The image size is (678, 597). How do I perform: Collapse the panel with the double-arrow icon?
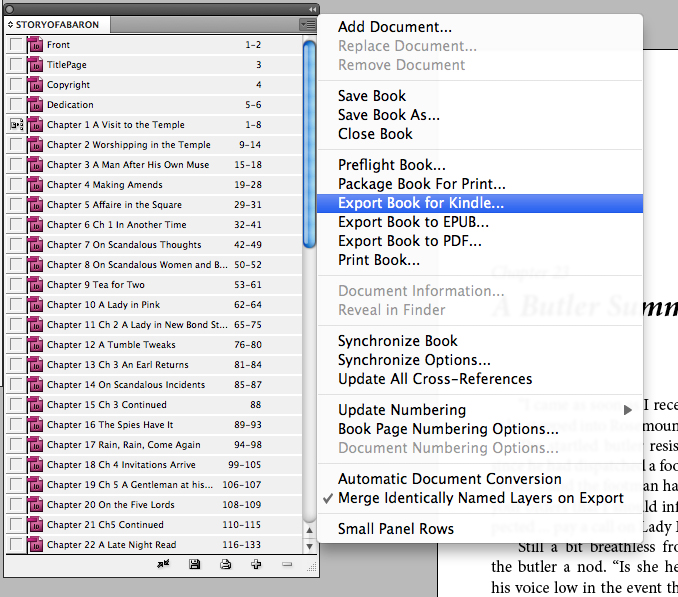[x=312, y=8]
